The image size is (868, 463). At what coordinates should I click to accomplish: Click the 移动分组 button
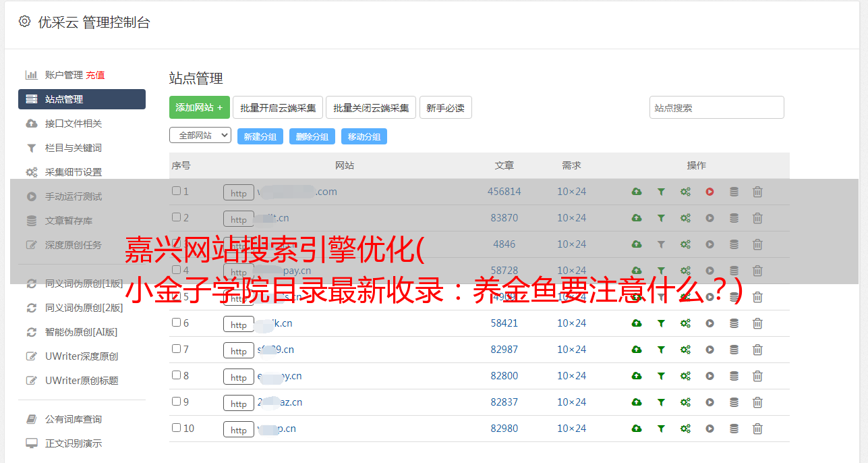(x=364, y=136)
